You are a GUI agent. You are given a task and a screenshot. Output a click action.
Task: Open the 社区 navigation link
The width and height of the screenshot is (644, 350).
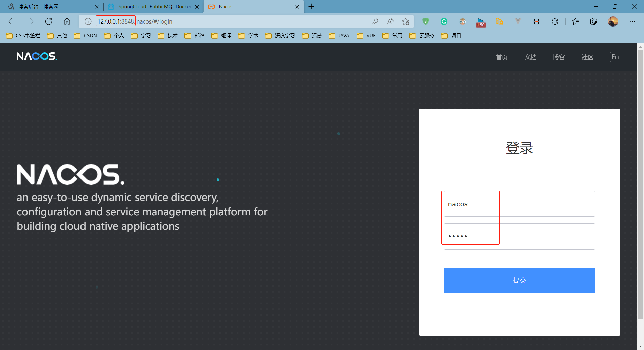tap(587, 57)
